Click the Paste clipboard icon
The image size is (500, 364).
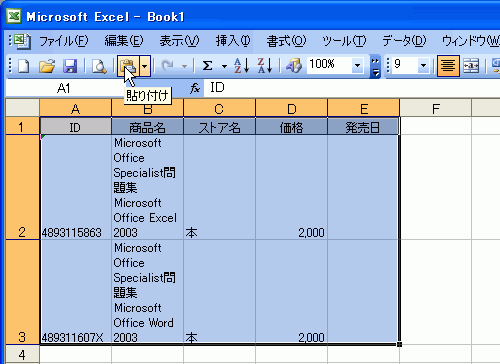pyautogui.click(x=128, y=66)
